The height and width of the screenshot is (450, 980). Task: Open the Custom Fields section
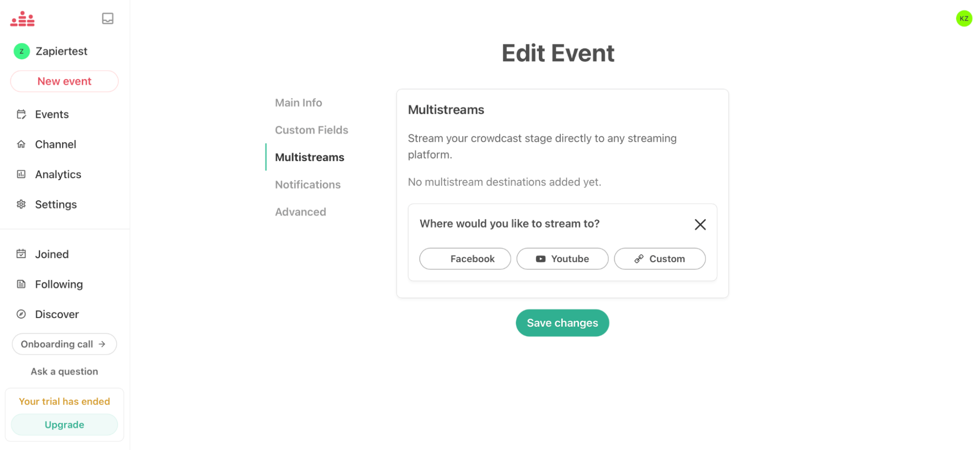[311, 130]
